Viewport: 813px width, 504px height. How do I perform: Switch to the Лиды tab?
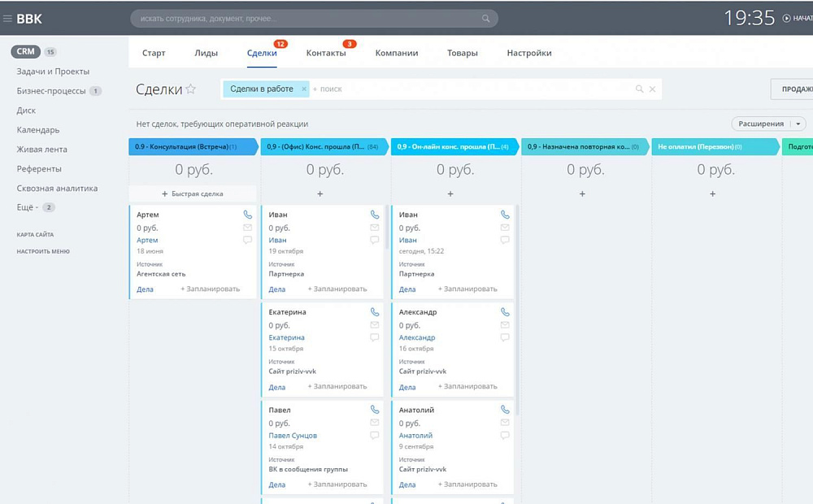(x=206, y=53)
